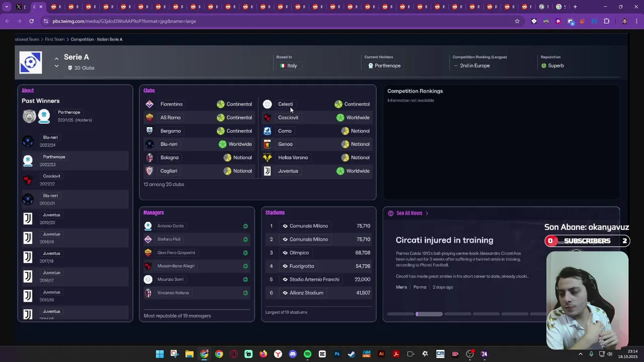Click the text '12 among 20 clubs'
The height and width of the screenshot is (362, 644).
click(x=164, y=185)
